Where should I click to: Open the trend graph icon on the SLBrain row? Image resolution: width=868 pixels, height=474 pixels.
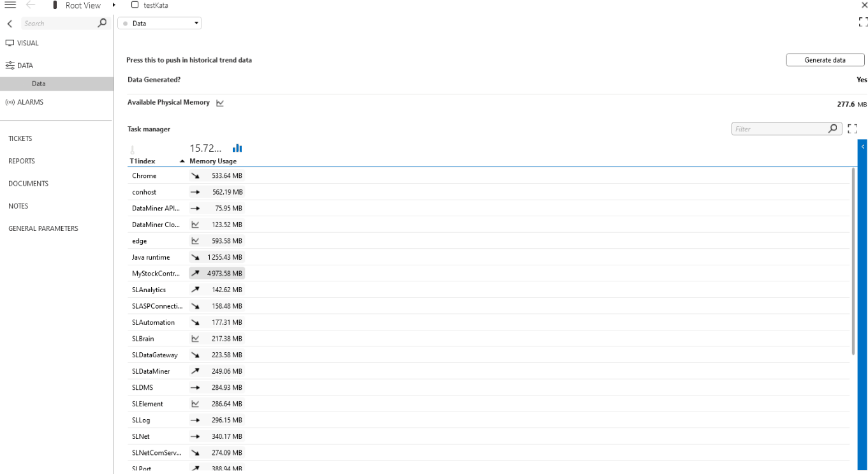(x=195, y=338)
